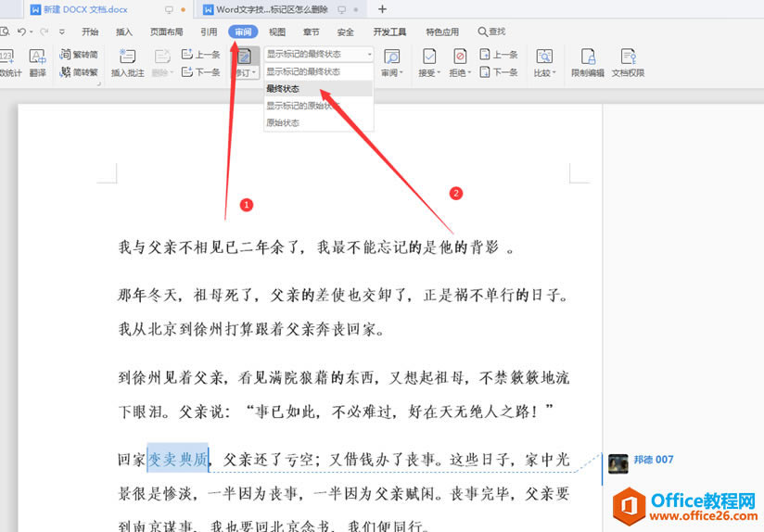Screen dimensions: 764x532
Task: Click the 接受 accept change icon
Action: tap(428, 57)
